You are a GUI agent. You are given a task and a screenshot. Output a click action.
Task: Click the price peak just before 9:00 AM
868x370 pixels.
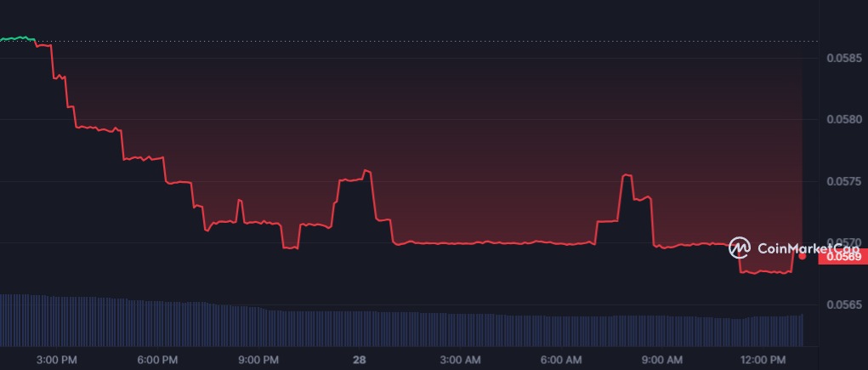[x=627, y=175]
